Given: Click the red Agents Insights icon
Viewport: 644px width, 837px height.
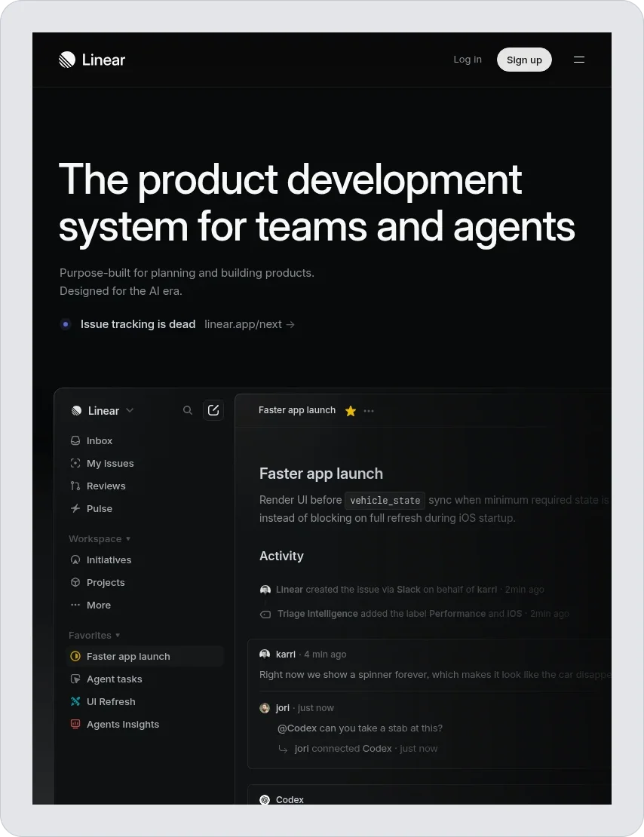Looking at the screenshot, I should pyautogui.click(x=75, y=724).
